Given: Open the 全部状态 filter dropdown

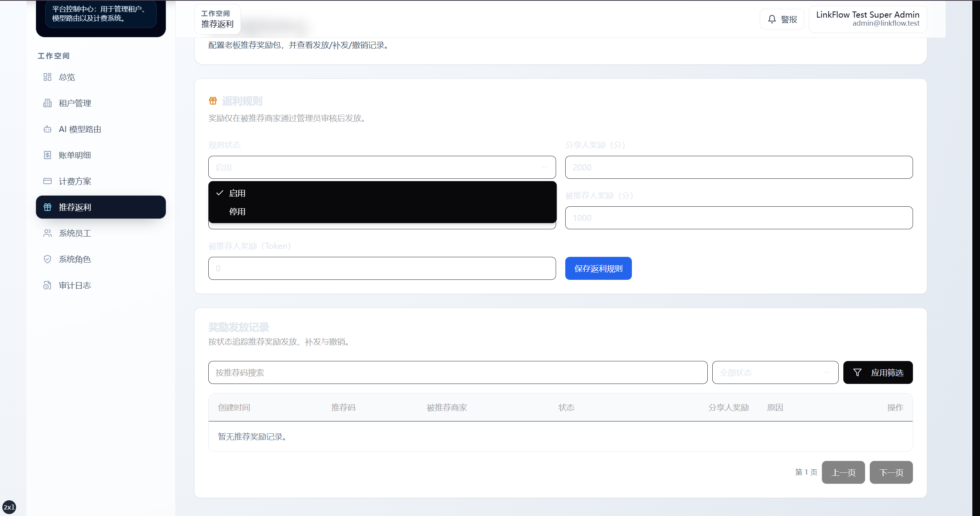Looking at the screenshot, I should [775, 372].
